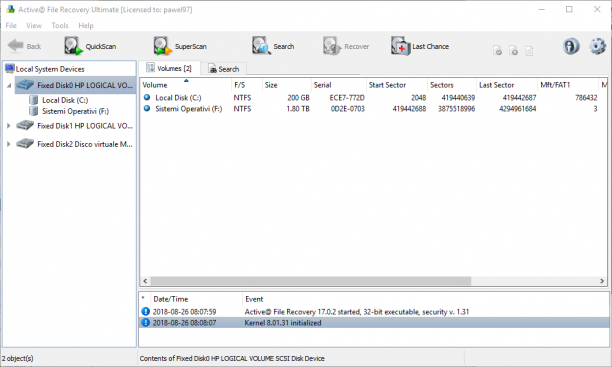The width and height of the screenshot is (612, 367).
Task: Select the File Recovery 17.0.2 started log entry
Action: coord(374,312)
